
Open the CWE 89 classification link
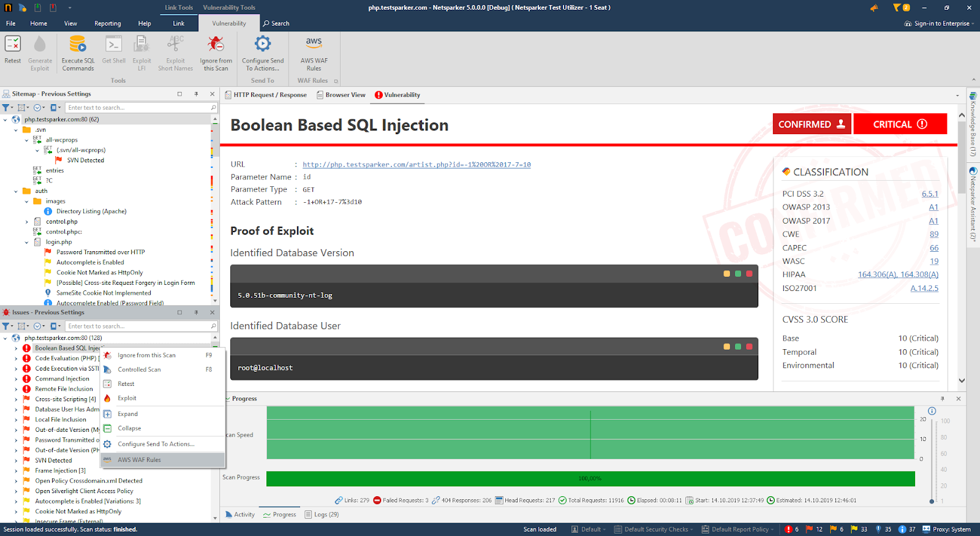coord(933,235)
